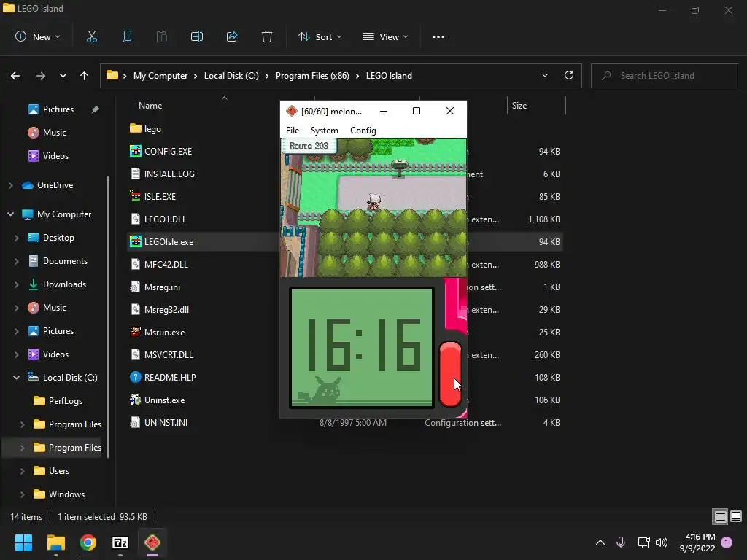The image size is (747, 560).
Task: Open the File menu in melonDS
Action: 293,131
